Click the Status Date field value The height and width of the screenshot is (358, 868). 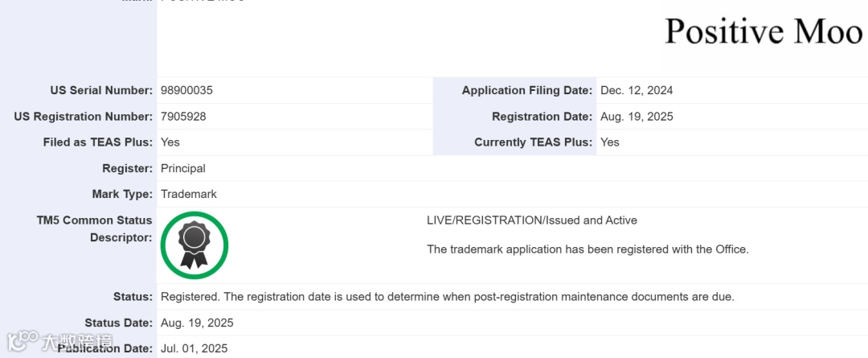(197, 323)
